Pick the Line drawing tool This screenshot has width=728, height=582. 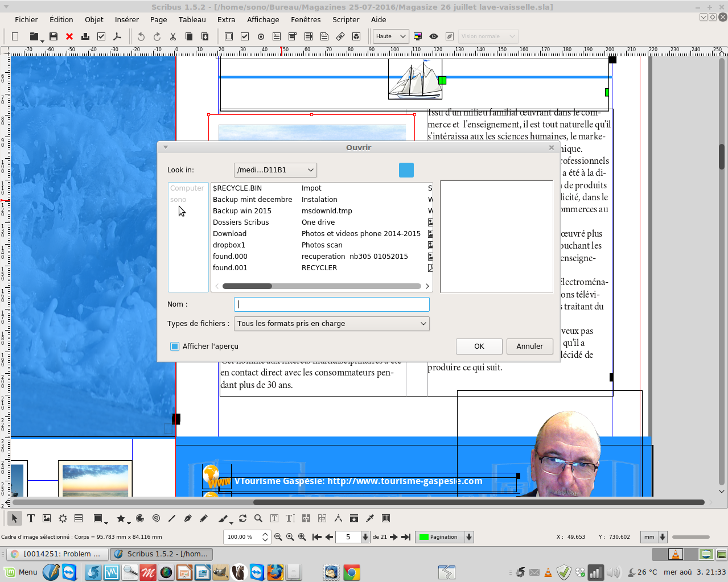[172, 518]
